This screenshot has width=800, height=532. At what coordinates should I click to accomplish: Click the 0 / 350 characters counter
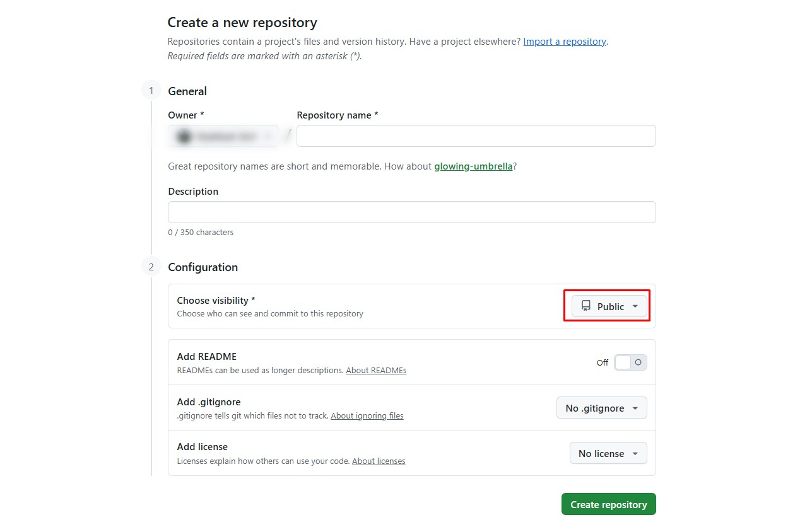click(201, 233)
